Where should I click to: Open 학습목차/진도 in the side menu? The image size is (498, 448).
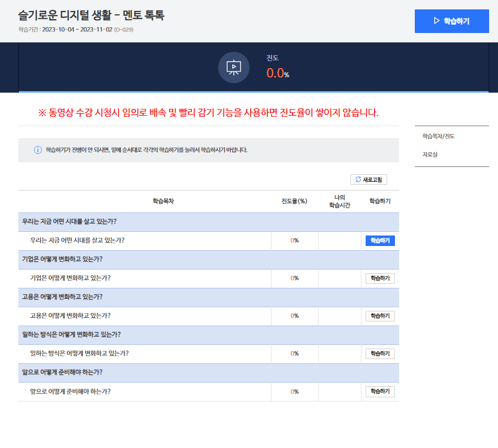pos(438,136)
